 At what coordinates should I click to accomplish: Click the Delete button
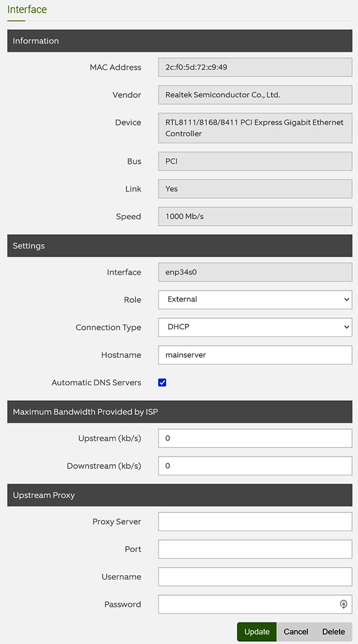pos(334,631)
